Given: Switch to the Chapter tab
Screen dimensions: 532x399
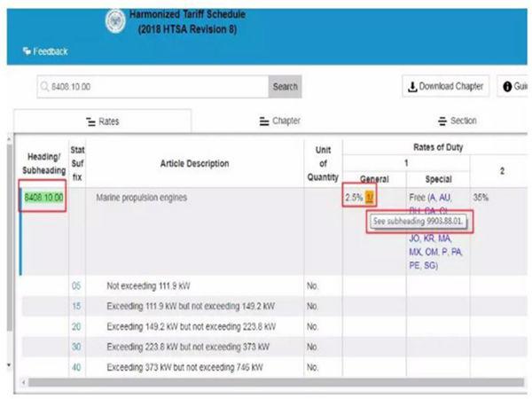Looking at the screenshot, I should [280, 121].
